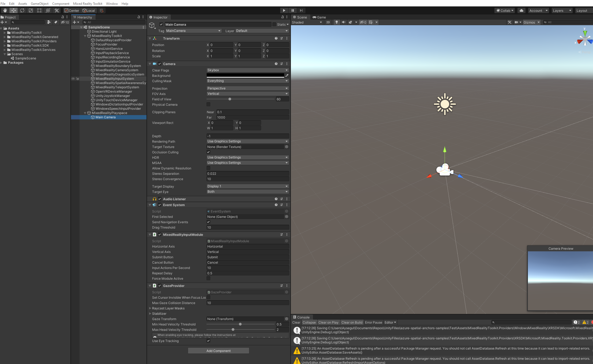Image resolution: width=593 pixels, height=364 pixels.
Task: Toggle the Static checkbox
Action: (274, 24)
